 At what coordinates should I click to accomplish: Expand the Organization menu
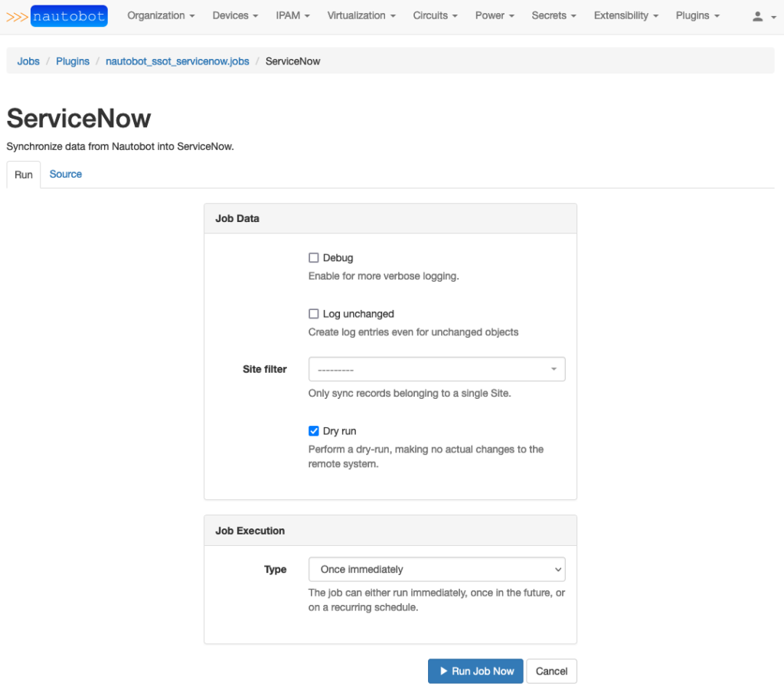(161, 15)
